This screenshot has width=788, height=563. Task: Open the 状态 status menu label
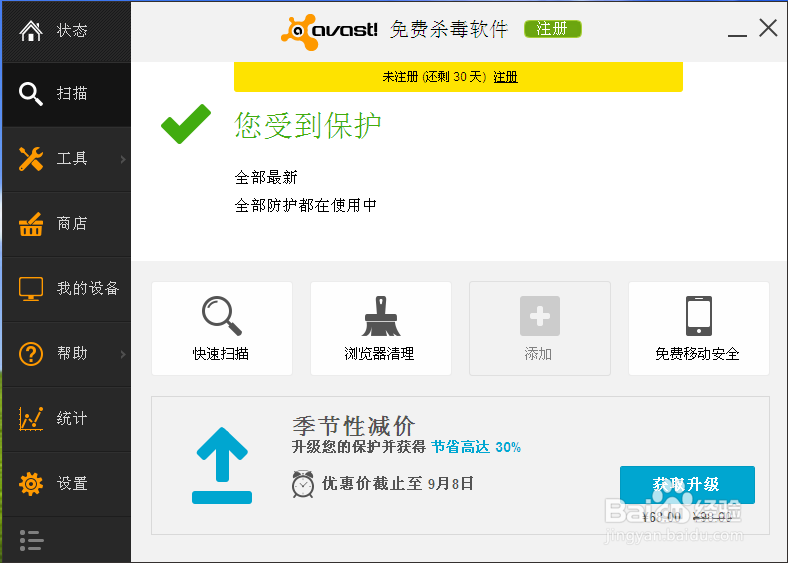click(x=72, y=30)
